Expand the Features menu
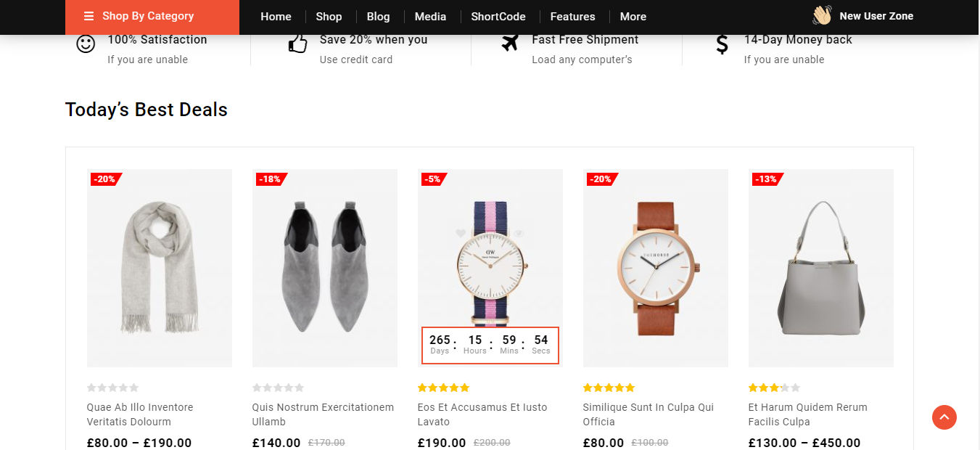The width and height of the screenshot is (980, 450). tap(572, 17)
